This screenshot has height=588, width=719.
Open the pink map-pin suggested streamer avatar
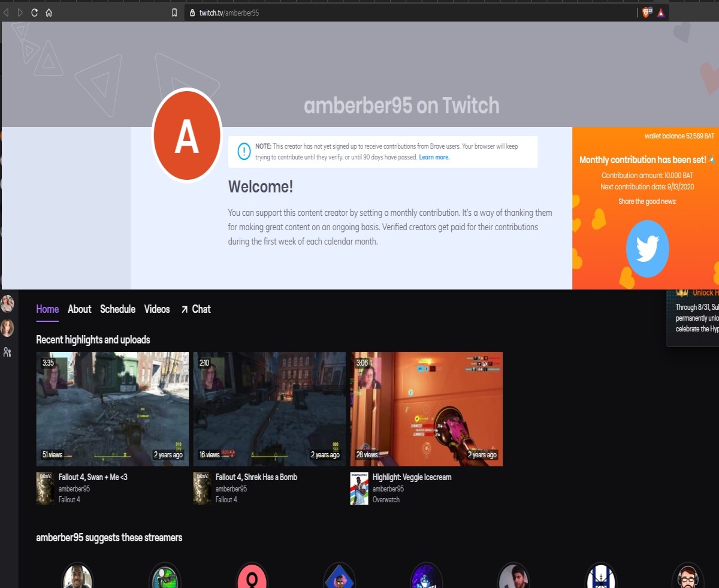(252, 577)
